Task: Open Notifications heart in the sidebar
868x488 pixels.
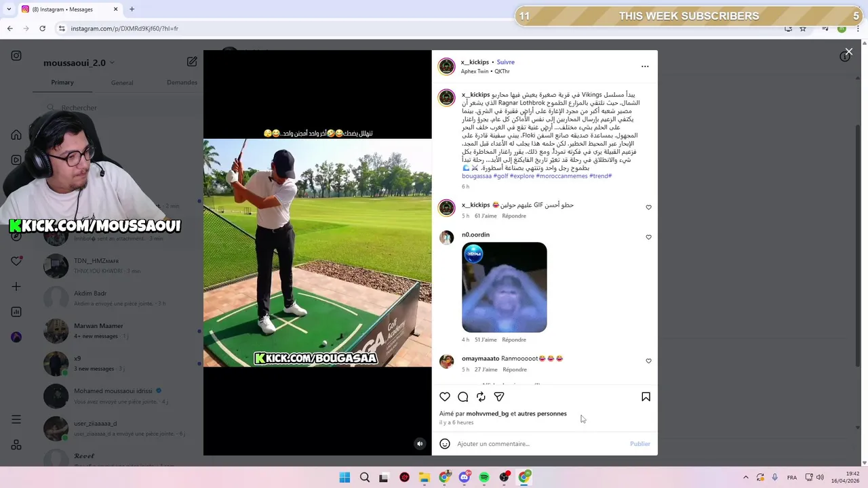Action: (16, 261)
